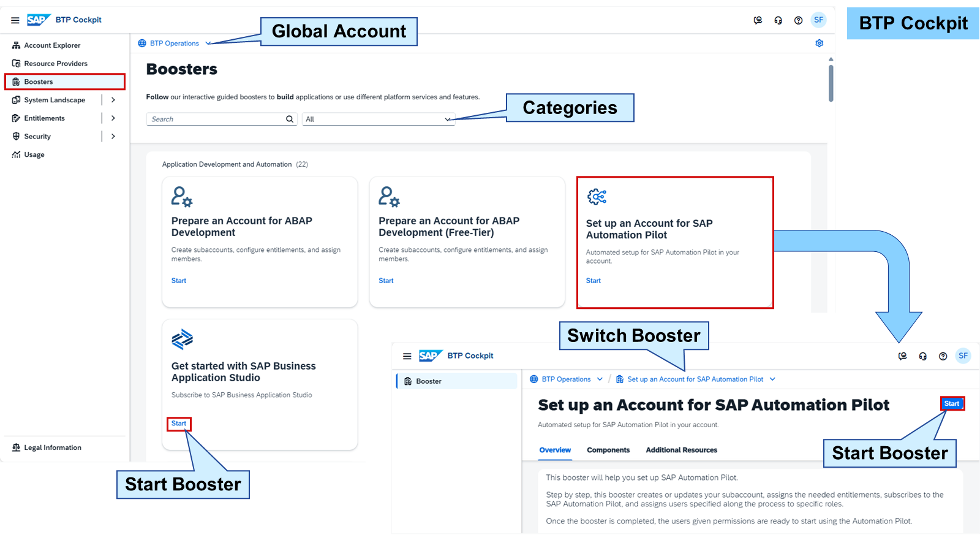The height and width of the screenshot is (540, 980).
Task: Open the headset support icon in top header
Action: [x=778, y=20]
